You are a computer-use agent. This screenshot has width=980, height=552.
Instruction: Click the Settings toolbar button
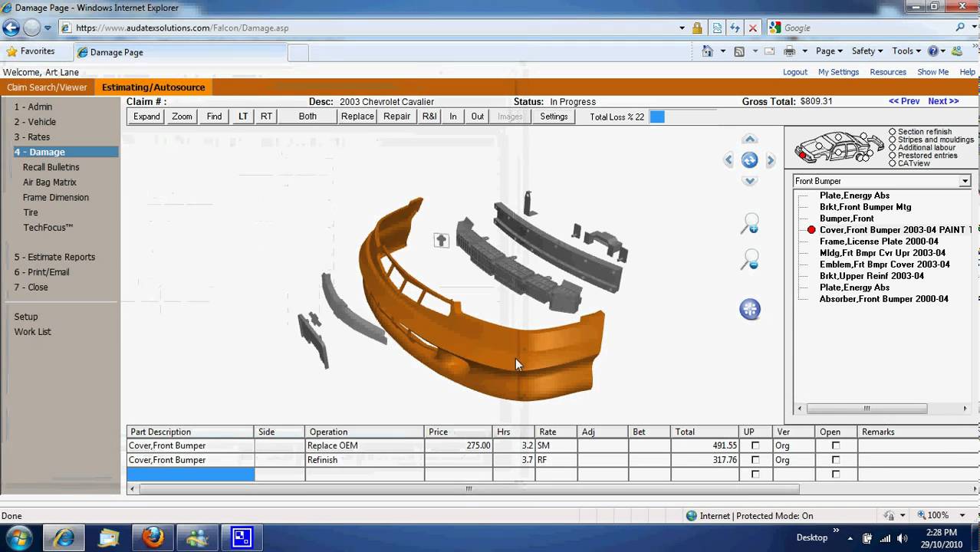(554, 117)
